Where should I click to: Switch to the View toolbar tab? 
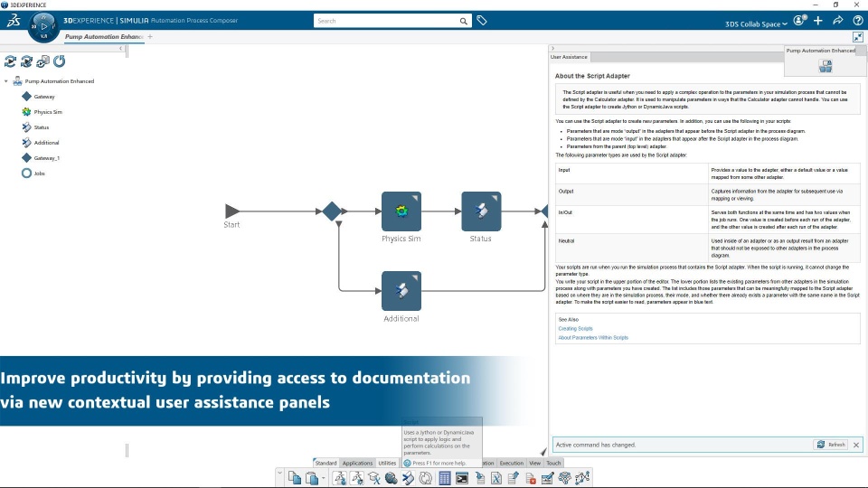click(x=534, y=463)
